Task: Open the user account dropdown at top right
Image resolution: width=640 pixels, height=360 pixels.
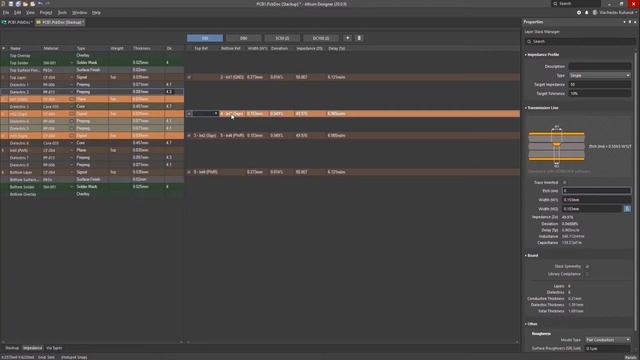Action: coord(616,13)
